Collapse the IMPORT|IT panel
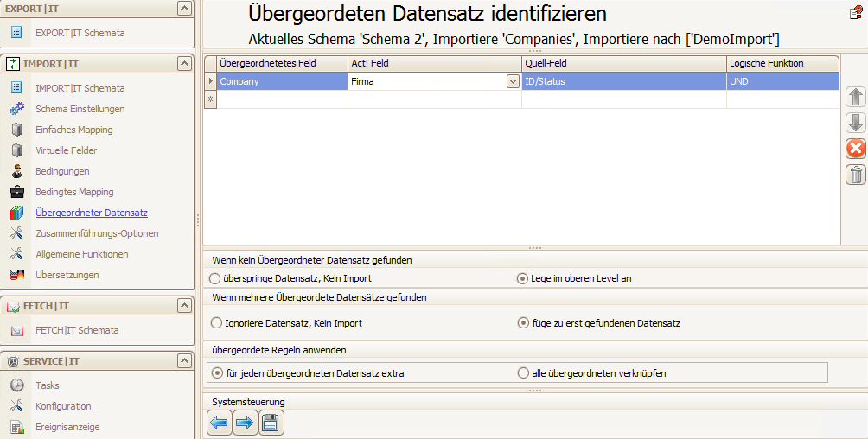The width and height of the screenshot is (868, 439). point(184,64)
